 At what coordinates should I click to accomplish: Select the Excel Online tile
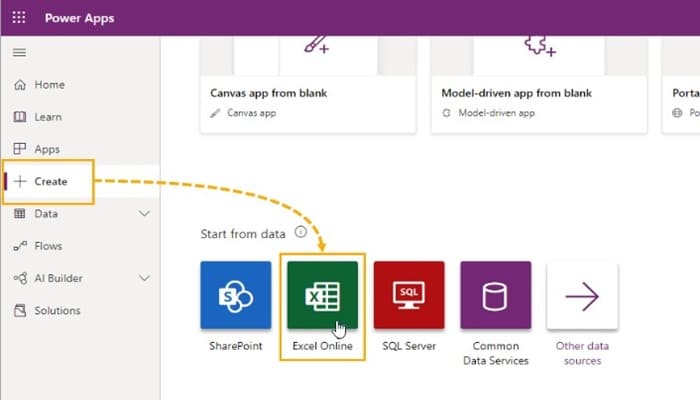pos(322,295)
